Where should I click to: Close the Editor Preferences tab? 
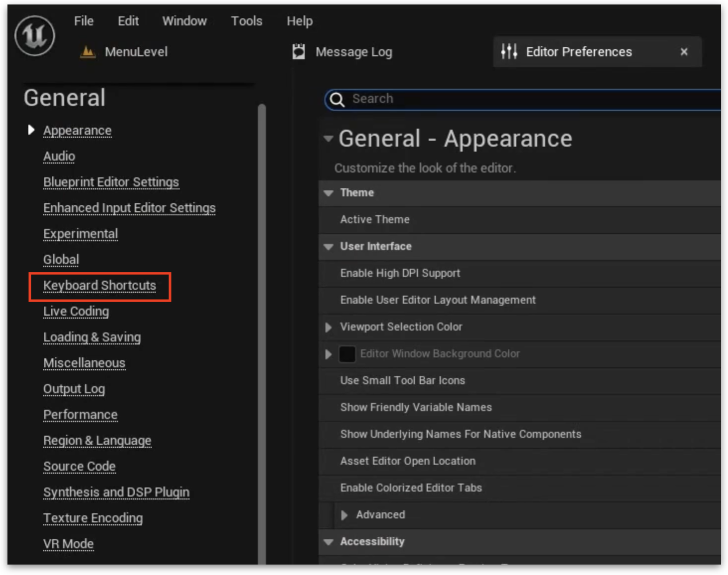pos(684,52)
